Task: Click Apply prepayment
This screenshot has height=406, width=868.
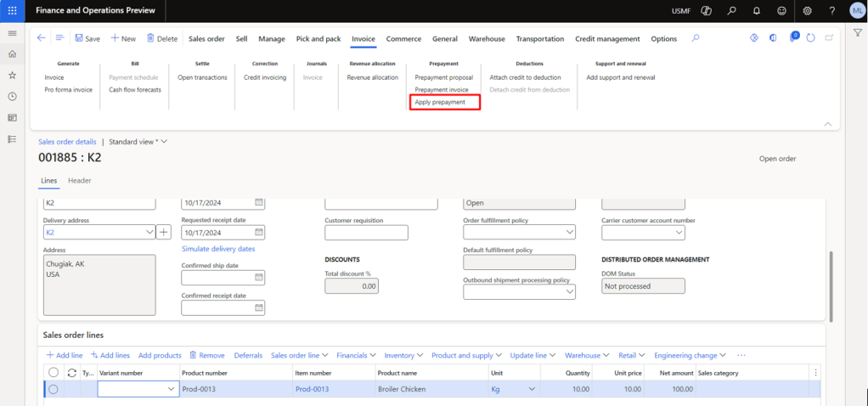Action: (440, 102)
